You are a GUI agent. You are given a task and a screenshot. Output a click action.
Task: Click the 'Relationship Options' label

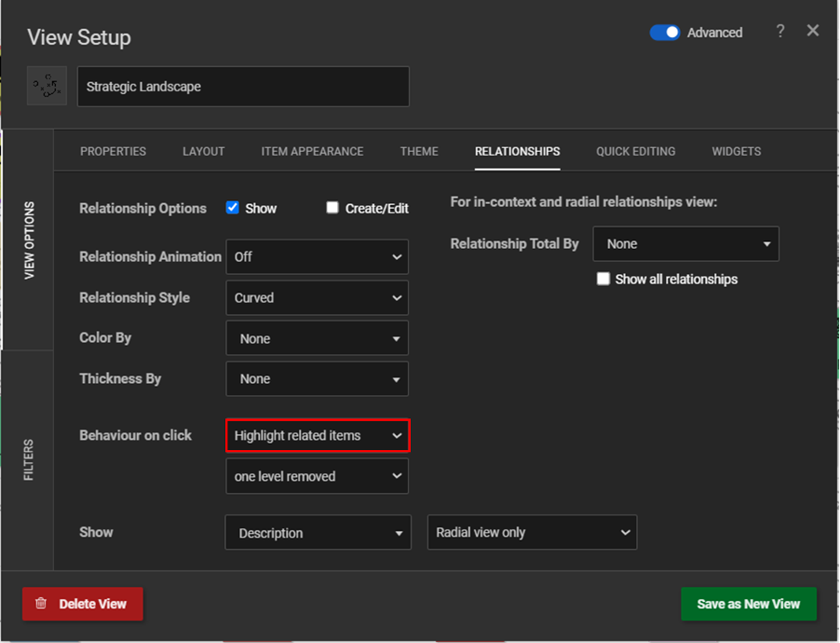(143, 208)
